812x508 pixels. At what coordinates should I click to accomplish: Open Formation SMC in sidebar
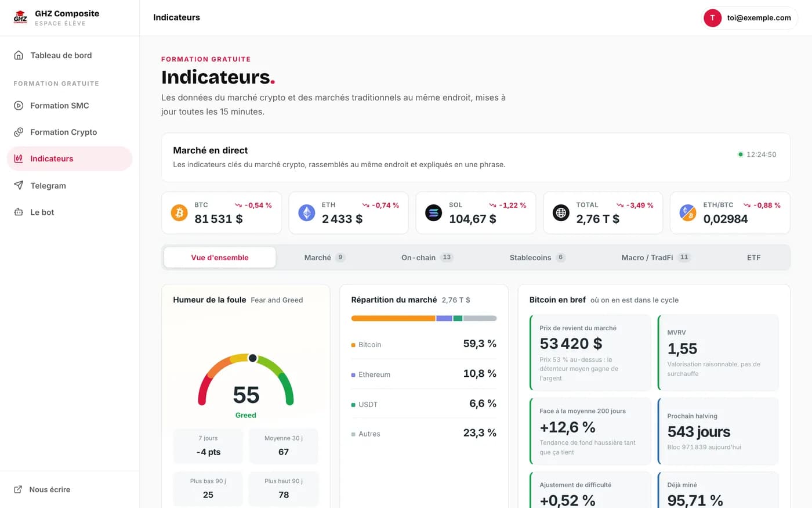pyautogui.click(x=70, y=106)
